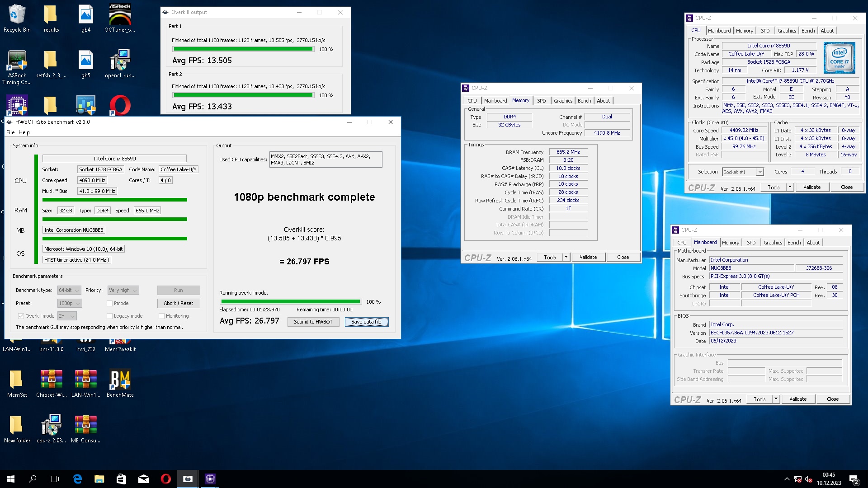Open the setfsb_2_3 folder icon

point(51,64)
